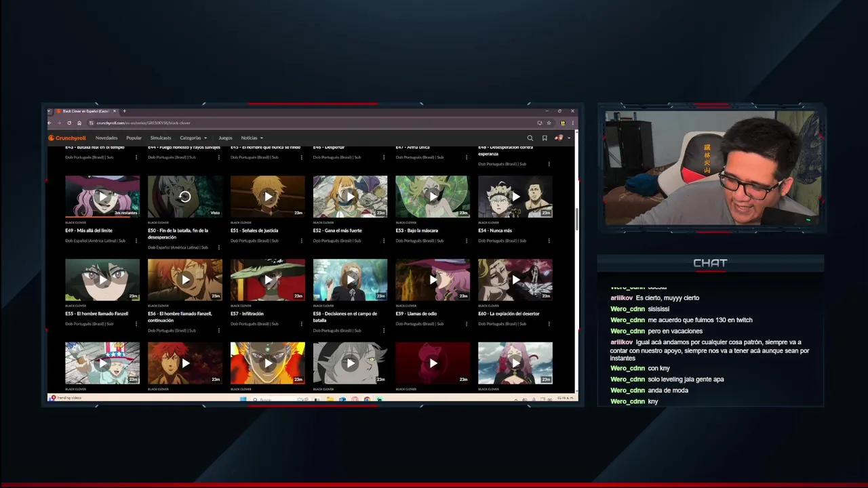Play episode E53 Bajo la máscara
This screenshot has height=488, width=868.
click(x=433, y=197)
